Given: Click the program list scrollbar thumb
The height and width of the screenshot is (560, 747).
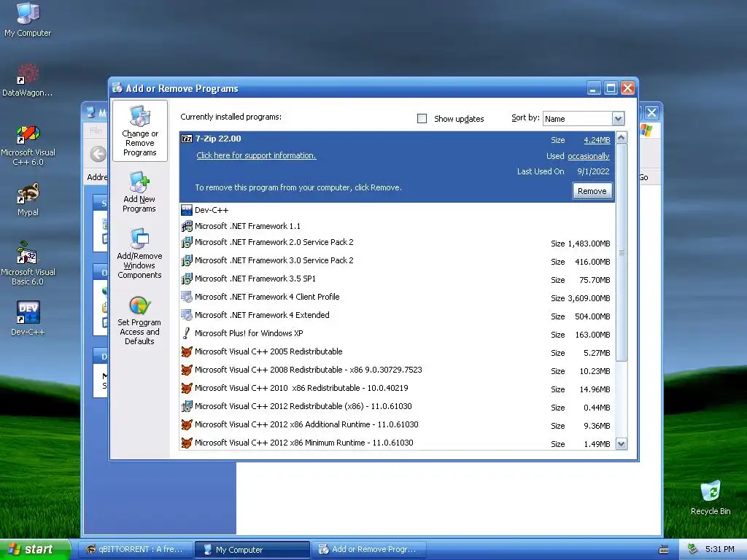Looking at the screenshot, I should [x=622, y=252].
